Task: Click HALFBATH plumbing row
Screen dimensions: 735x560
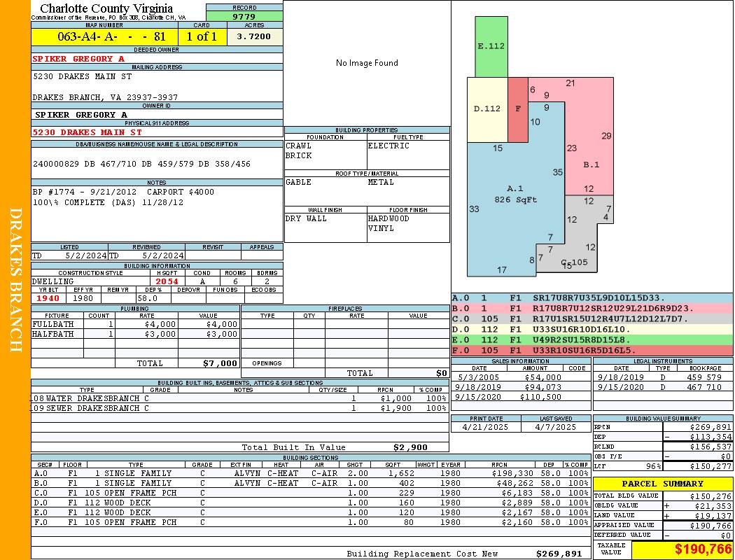Action: pos(136,334)
